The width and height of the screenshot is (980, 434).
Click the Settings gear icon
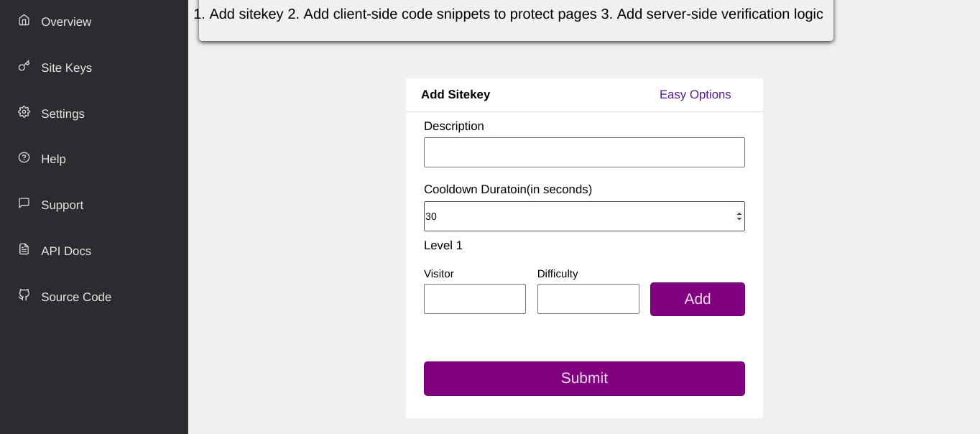coord(24,112)
